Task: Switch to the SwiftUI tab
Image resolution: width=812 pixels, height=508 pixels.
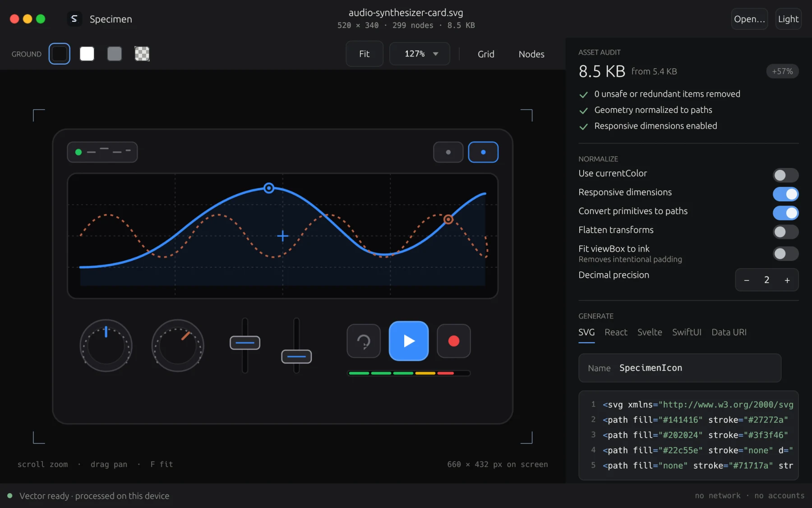Action: [687, 333]
